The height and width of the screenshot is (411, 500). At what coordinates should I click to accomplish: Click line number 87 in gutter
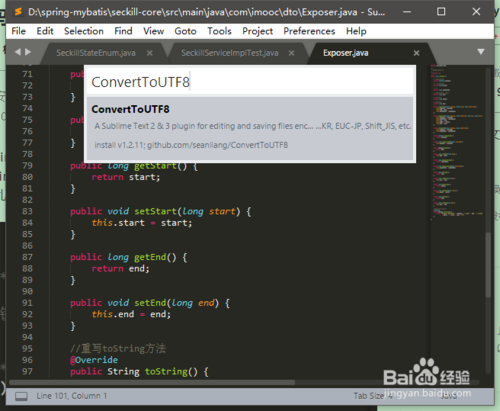[27, 257]
